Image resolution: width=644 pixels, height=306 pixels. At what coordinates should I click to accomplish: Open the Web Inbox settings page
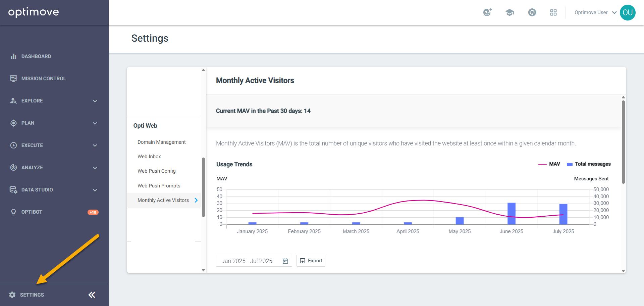coord(149,157)
